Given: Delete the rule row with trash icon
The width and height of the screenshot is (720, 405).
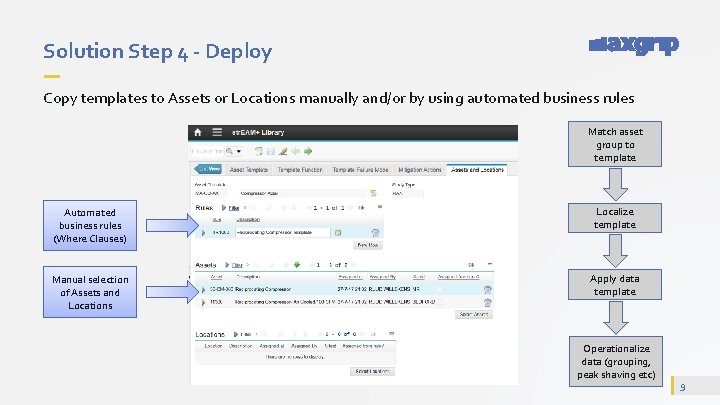Looking at the screenshot, I should point(375,233).
